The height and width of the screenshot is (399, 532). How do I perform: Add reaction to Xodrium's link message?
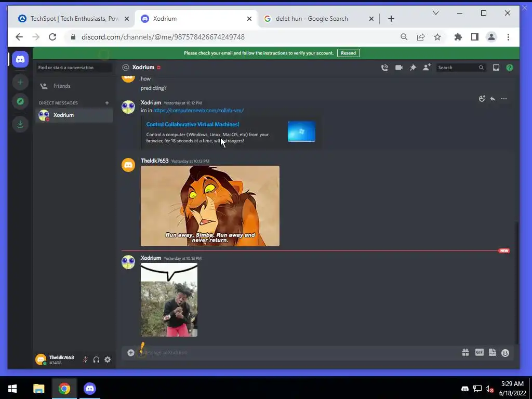[x=482, y=99]
